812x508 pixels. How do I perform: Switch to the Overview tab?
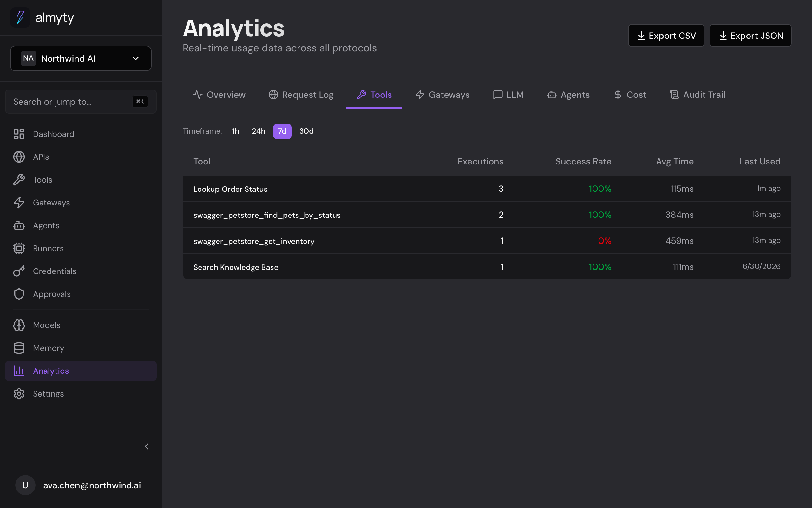[x=219, y=95]
